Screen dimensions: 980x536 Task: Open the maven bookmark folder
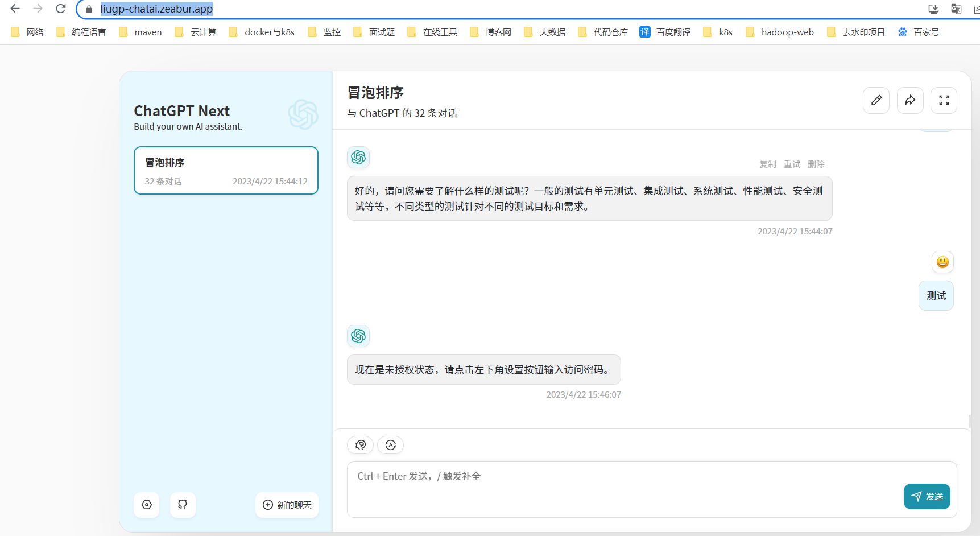point(140,32)
